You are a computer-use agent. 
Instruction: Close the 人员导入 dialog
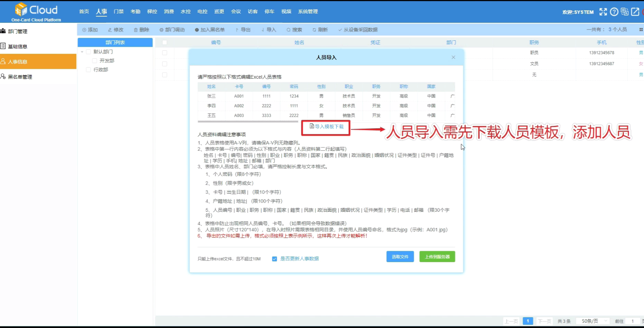pos(453,57)
